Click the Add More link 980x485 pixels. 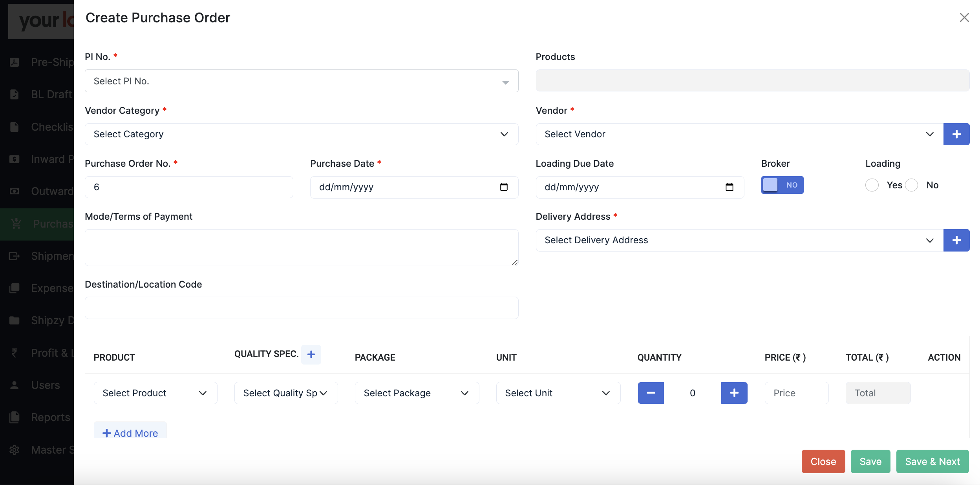pyautogui.click(x=130, y=433)
